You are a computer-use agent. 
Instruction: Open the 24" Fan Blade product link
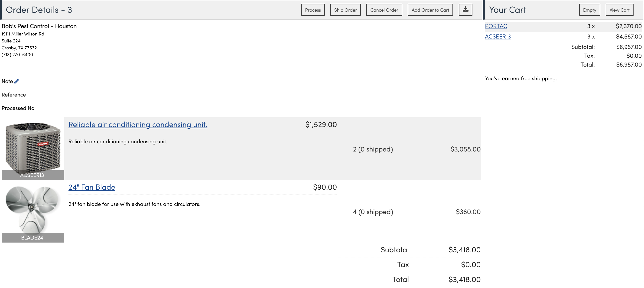pyautogui.click(x=92, y=187)
